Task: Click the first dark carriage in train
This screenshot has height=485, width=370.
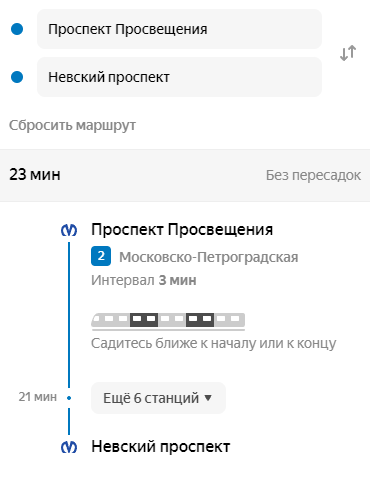Action: pos(144,320)
